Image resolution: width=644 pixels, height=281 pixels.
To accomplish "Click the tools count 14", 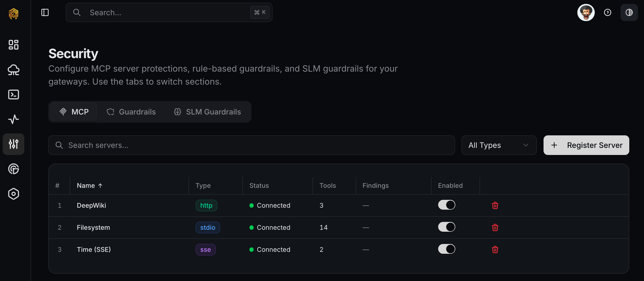I will pos(323,228).
